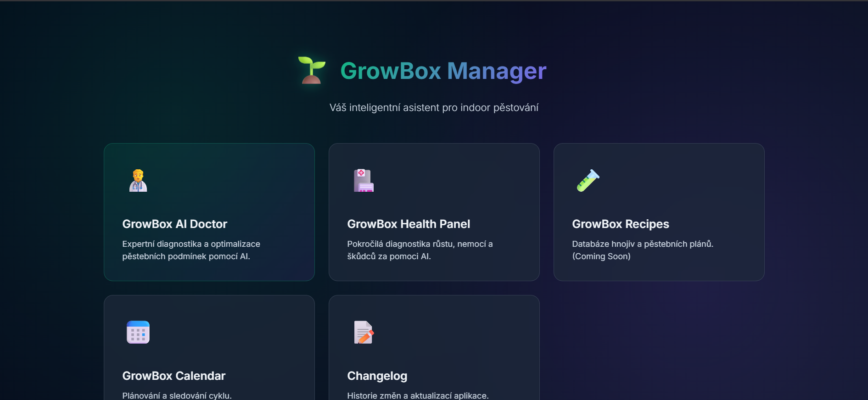Click subtitle 'Váš inteligentní asistent pro indoor pěstování'

434,107
